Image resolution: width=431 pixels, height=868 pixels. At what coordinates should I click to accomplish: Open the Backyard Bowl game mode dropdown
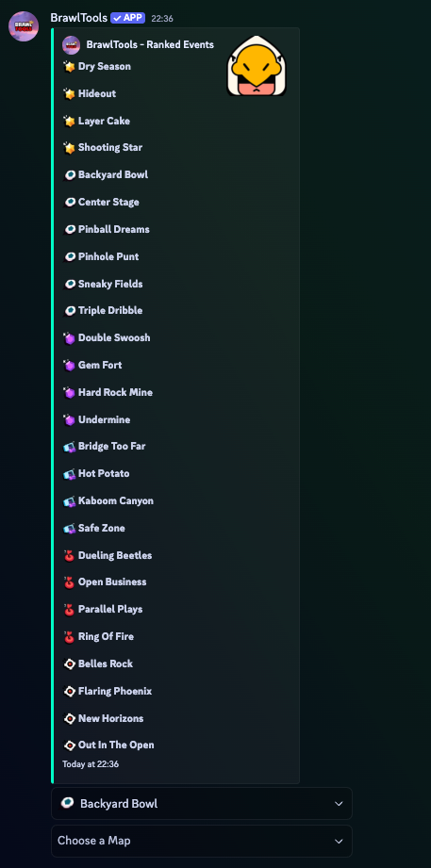[x=202, y=803]
